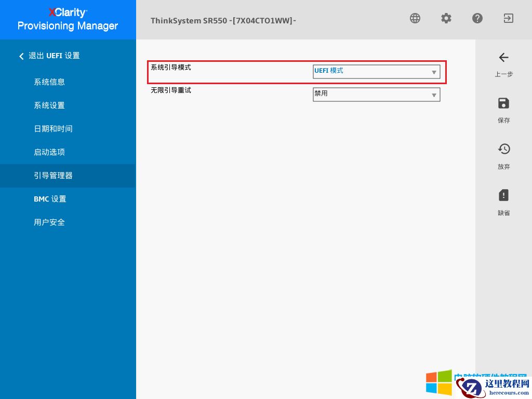The width and height of the screenshot is (532, 399).
Task: Click the settings gear icon in the top bar
Action: 446,18
